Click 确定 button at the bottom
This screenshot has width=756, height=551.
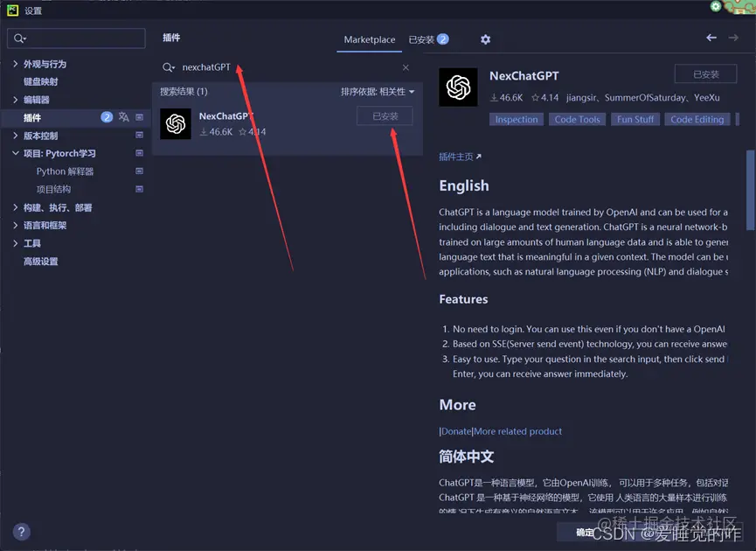[x=584, y=532]
